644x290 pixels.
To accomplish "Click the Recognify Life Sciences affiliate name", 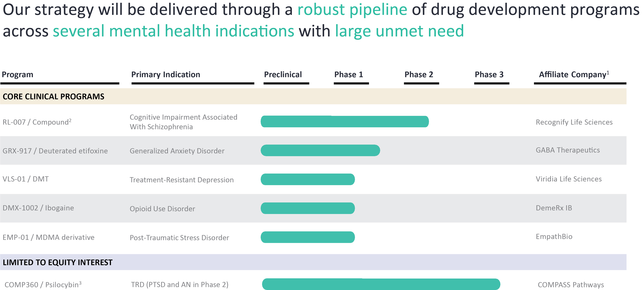I will [x=574, y=122].
